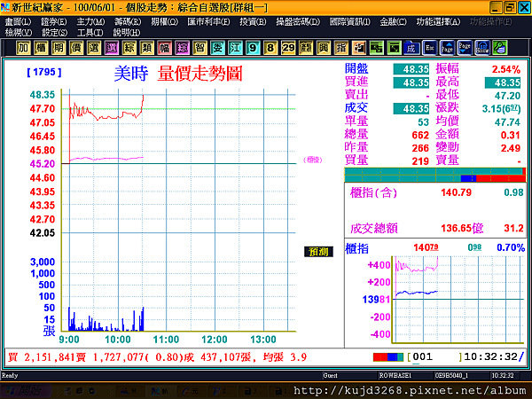Click the cyan 江 toolbar icon
This screenshot has height=399, width=532.
coord(235,48)
